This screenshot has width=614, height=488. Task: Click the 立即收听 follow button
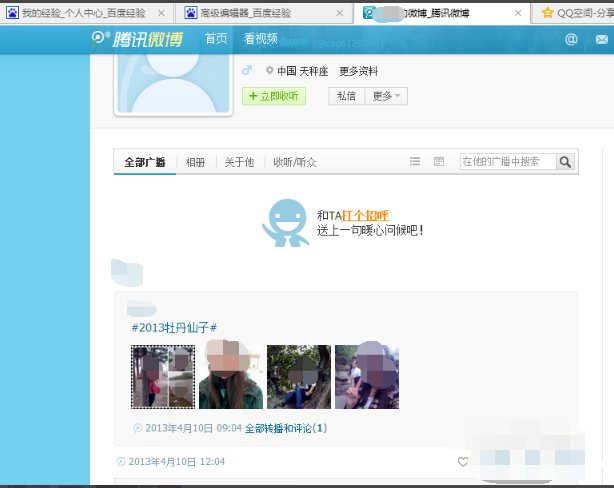(273, 96)
